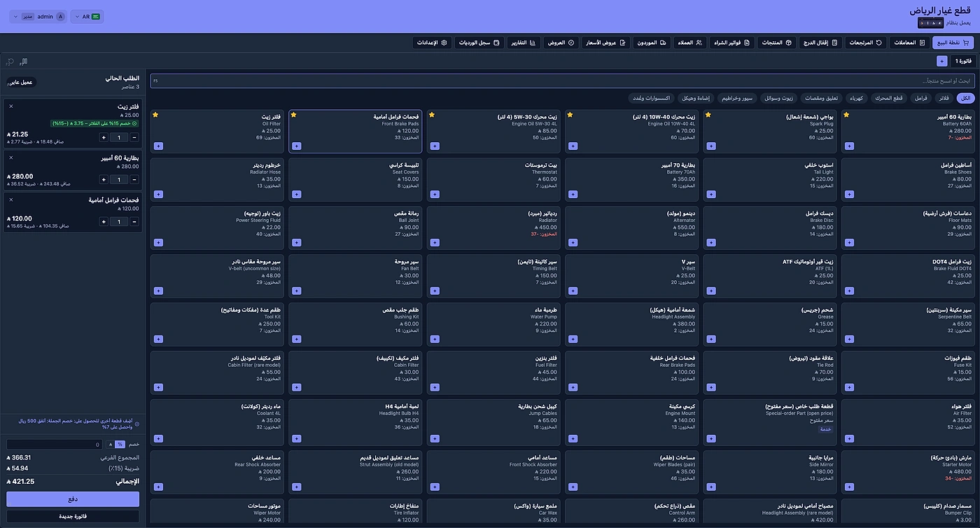Expand the admin user menu
980x528 pixels.
38,16
